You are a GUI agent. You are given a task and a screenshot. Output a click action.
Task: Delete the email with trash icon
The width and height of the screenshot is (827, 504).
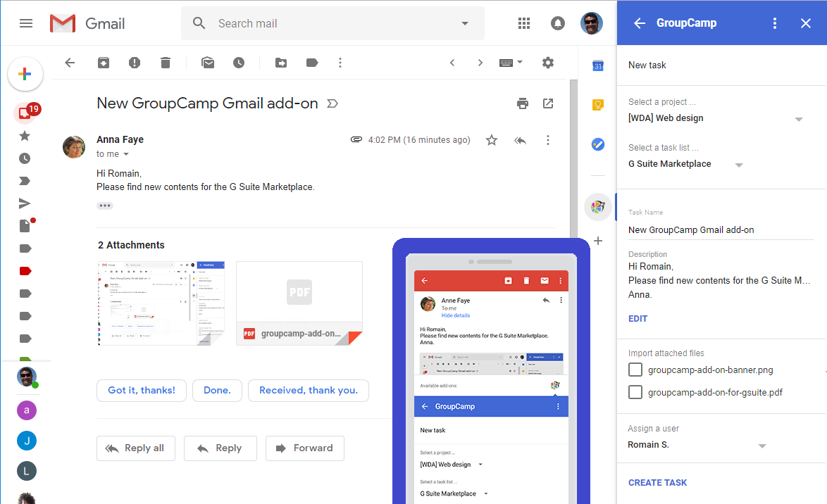166,63
